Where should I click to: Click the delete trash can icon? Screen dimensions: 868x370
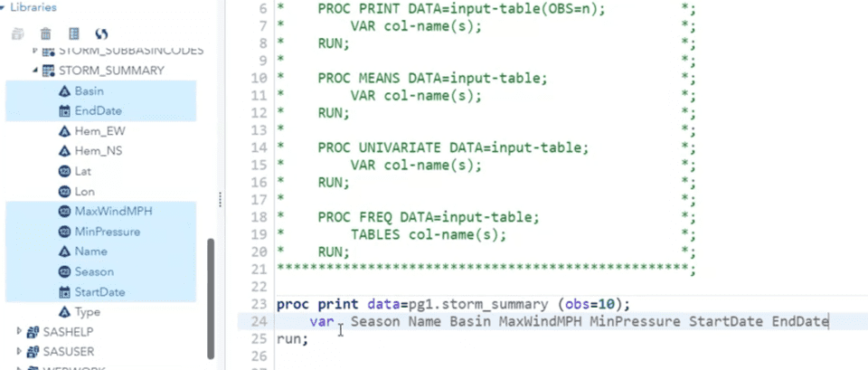coord(45,33)
